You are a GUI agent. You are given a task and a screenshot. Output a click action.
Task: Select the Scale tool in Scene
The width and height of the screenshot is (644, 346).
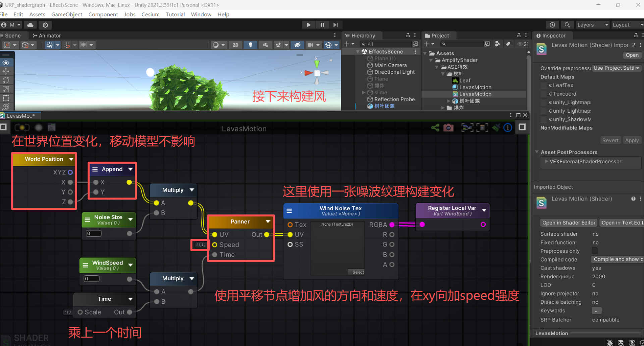click(6, 89)
